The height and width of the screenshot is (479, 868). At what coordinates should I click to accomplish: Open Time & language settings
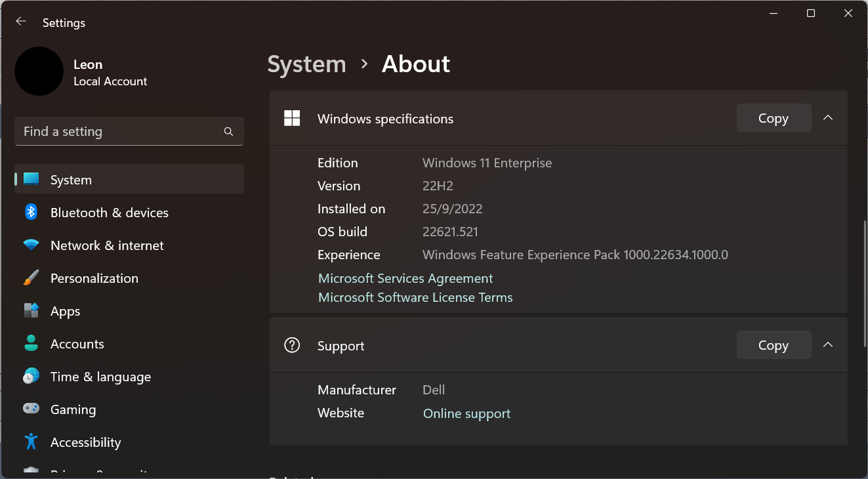coord(129,376)
